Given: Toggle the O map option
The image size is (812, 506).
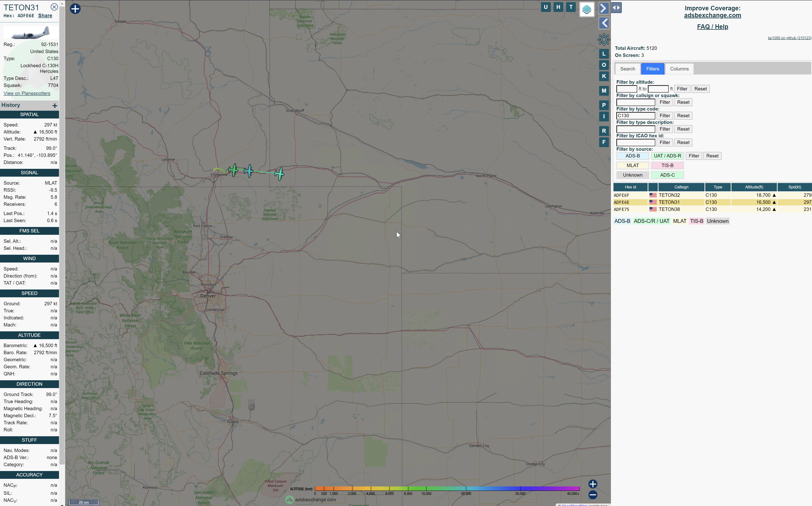Looking at the screenshot, I should click(604, 65).
